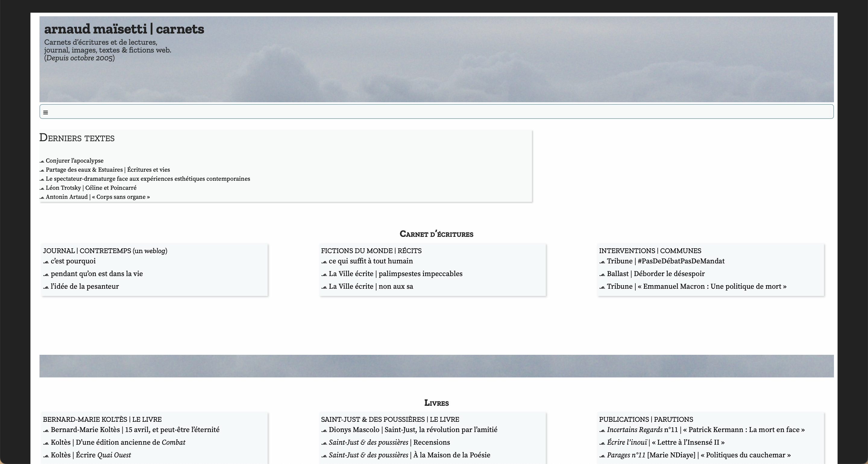Open Le spectateur-dramaturge article link

(148, 179)
